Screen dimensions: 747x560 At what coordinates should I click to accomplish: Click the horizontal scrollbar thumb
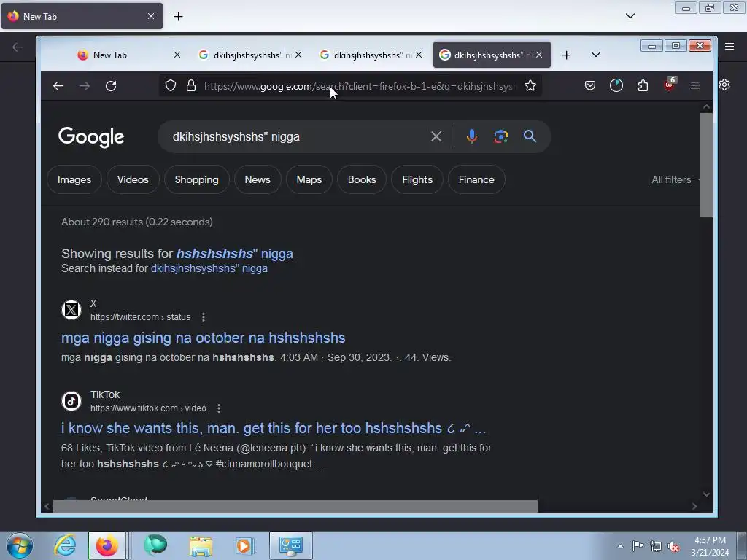click(x=295, y=506)
